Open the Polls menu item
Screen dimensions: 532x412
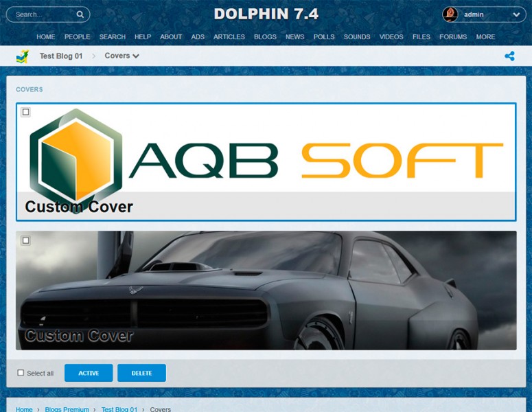324,36
